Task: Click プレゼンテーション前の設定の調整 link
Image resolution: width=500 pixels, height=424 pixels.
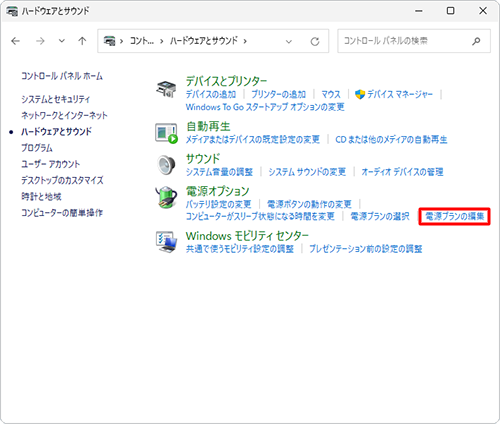Action: [x=366, y=249]
